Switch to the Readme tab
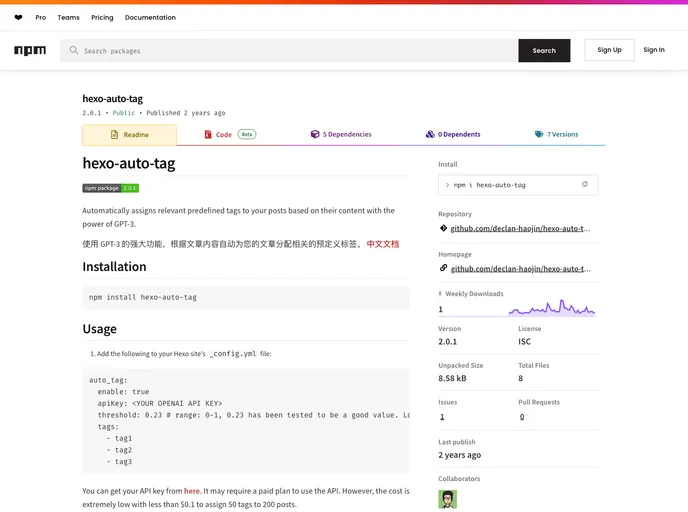 [129, 135]
